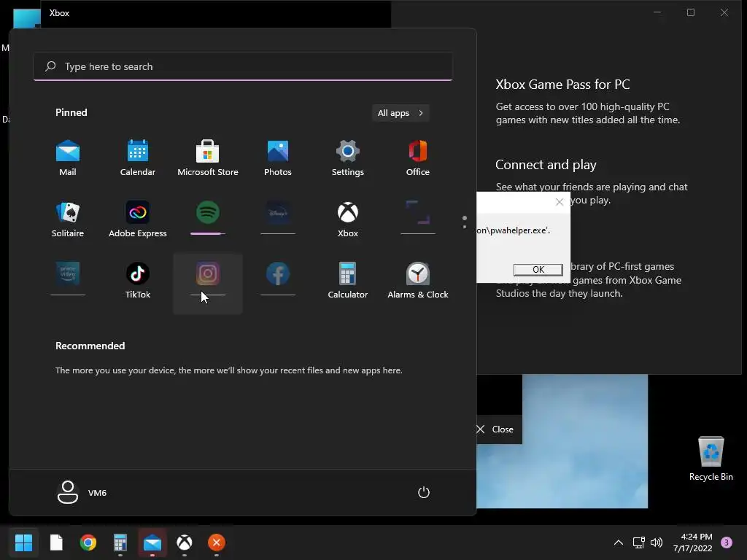This screenshot has height=560, width=747.
Task: Open the Prime Video pinned icon
Action: coord(68,273)
